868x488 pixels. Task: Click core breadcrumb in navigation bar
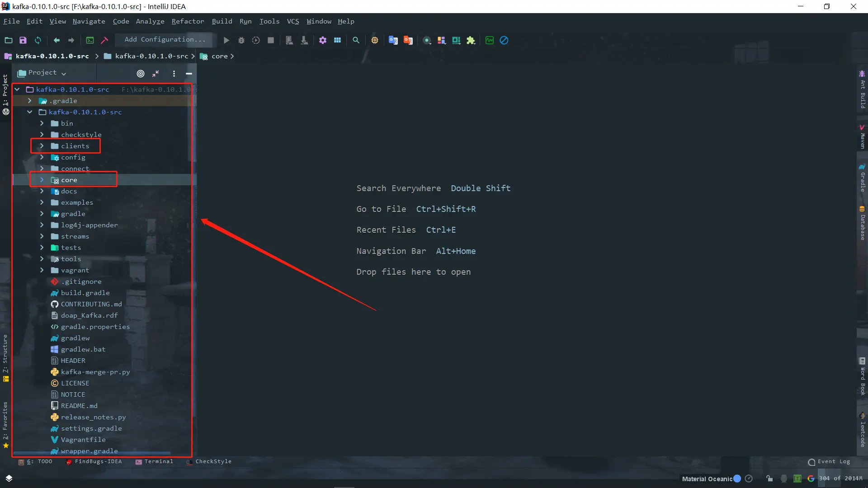219,56
